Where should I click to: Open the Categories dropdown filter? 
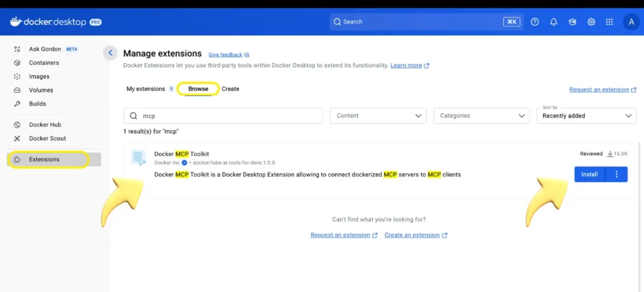click(x=481, y=116)
